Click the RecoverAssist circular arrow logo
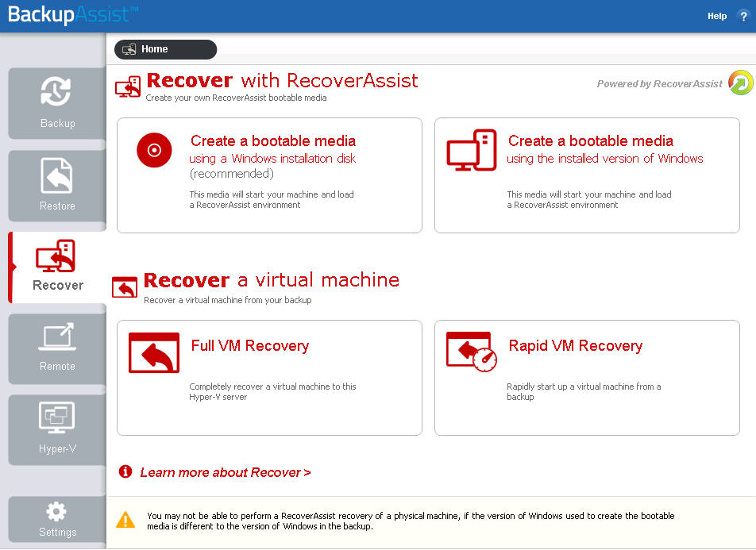756x550 pixels. click(741, 83)
